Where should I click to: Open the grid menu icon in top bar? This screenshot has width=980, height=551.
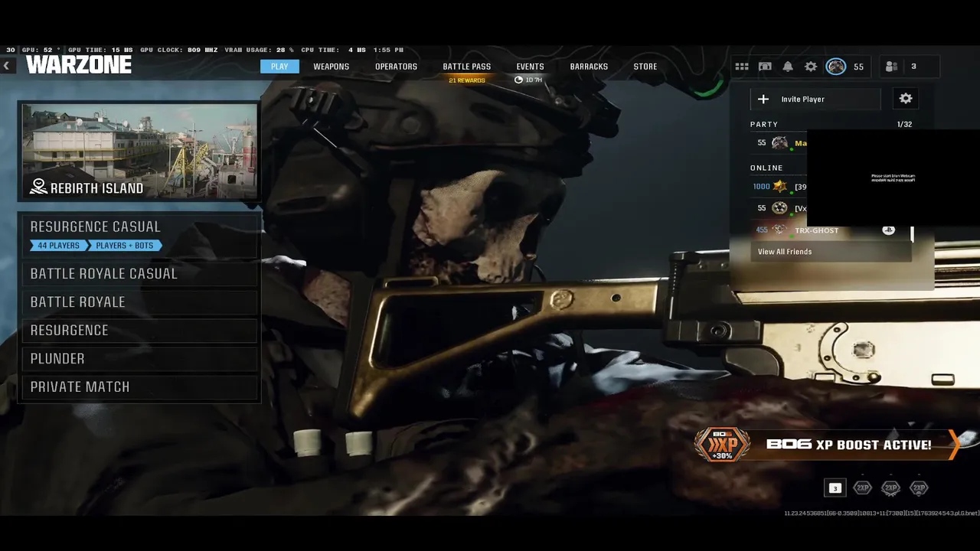(x=742, y=67)
